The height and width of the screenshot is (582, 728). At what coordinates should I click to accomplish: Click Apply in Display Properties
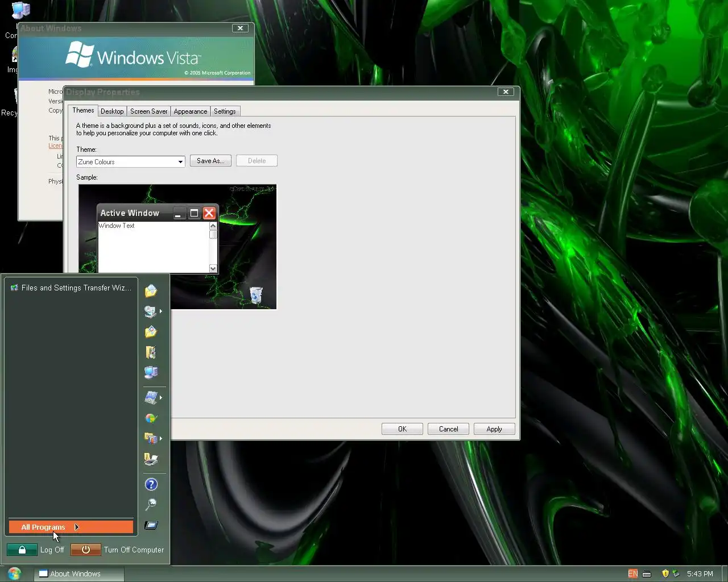pyautogui.click(x=494, y=429)
